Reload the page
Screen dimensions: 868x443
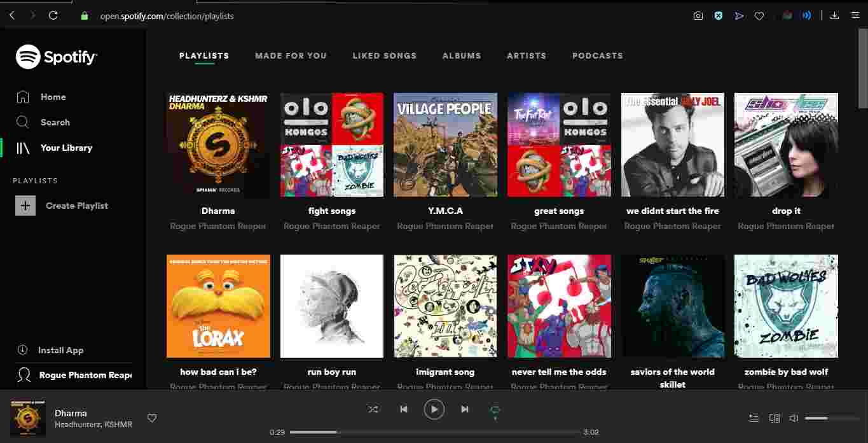tap(53, 15)
